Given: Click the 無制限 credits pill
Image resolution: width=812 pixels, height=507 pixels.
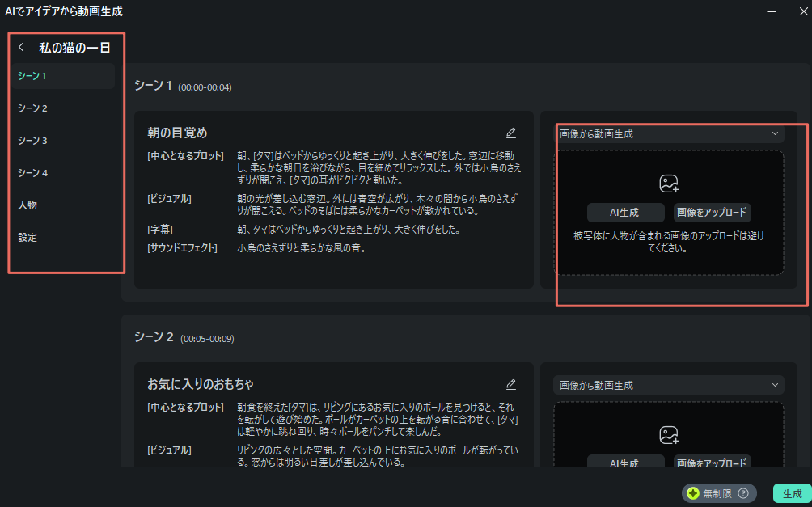Looking at the screenshot, I should coord(719,493).
